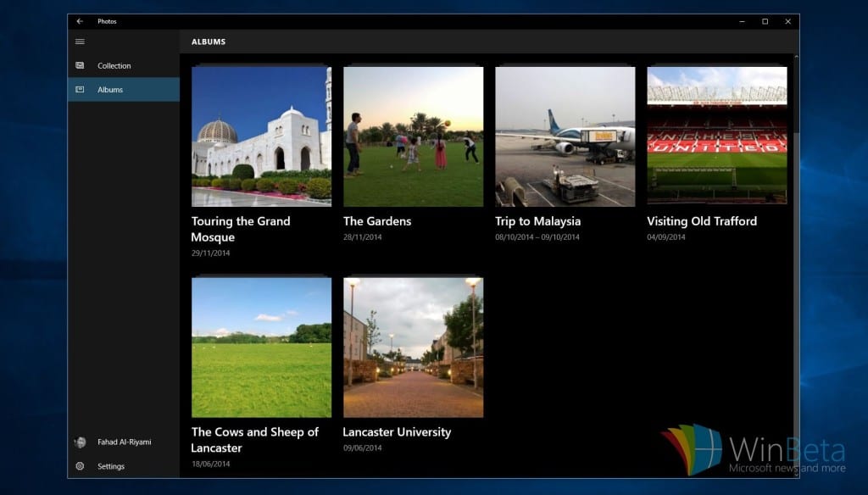
Task: Click 'The Gardens' album title
Action: tap(377, 221)
